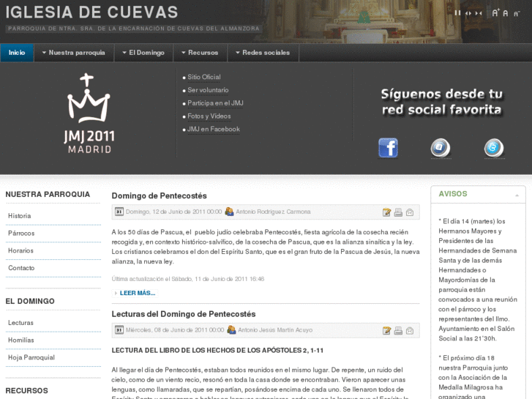Open Lecturas del Domingo de Pentecostés title
The height and width of the screenshot is (399, 532).
pos(184,314)
